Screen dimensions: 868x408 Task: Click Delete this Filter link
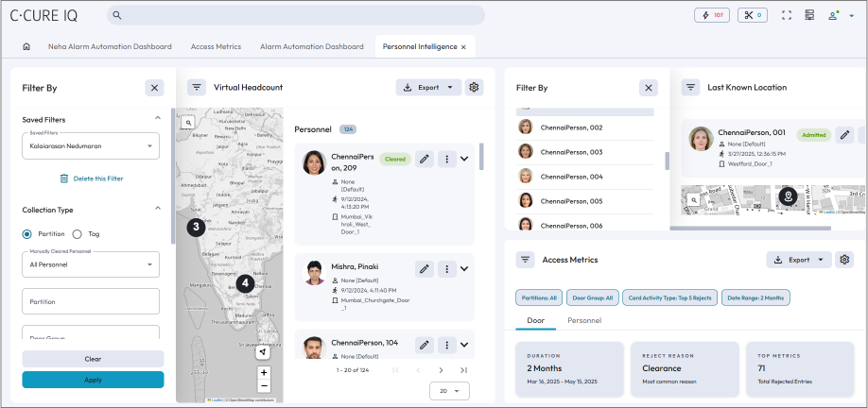[x=92, y=178]
